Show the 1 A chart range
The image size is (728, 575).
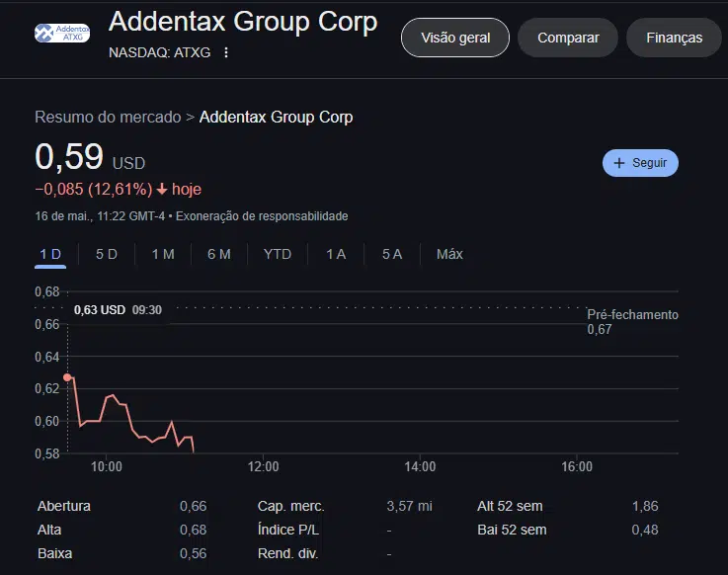click(x=336, y=254)
